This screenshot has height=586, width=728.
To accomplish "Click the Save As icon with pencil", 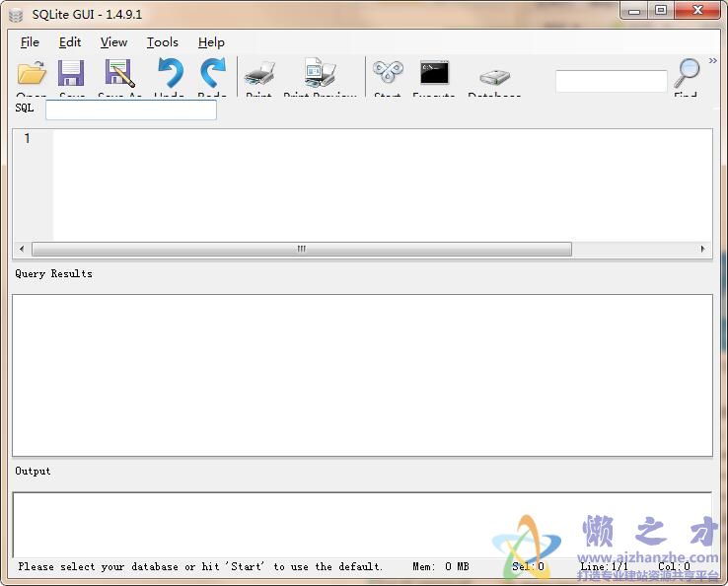I will click(119, 73).
